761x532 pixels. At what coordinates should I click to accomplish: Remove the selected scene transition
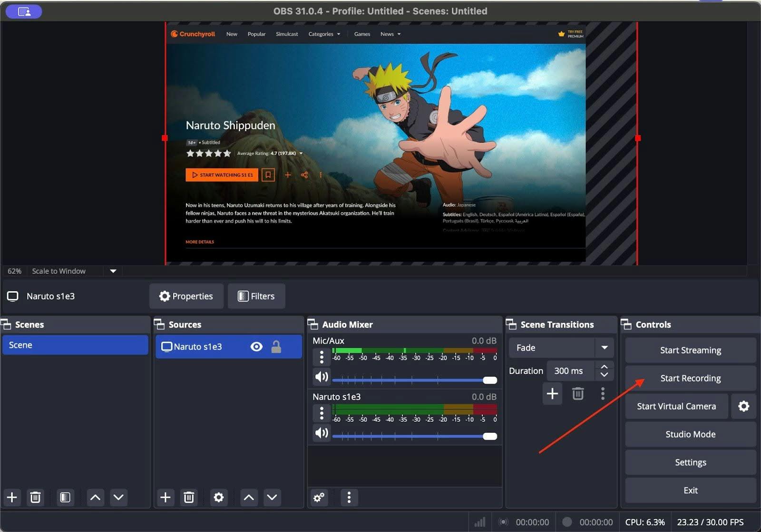tap(578, 394)
